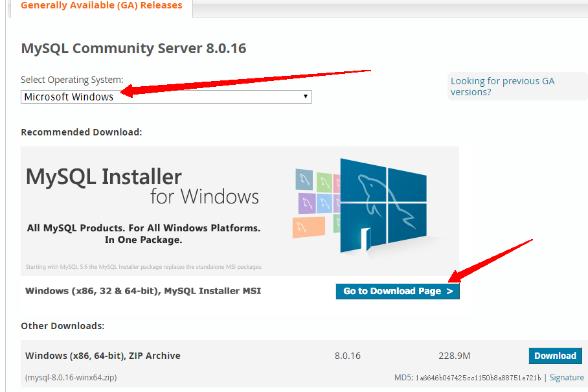
Task: Click the 'Select Operating System:' label
Action: [x=72, y=80]
